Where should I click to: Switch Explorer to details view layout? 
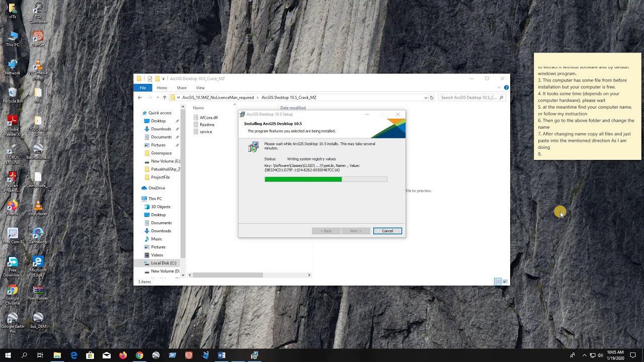(x=498, y=282)
